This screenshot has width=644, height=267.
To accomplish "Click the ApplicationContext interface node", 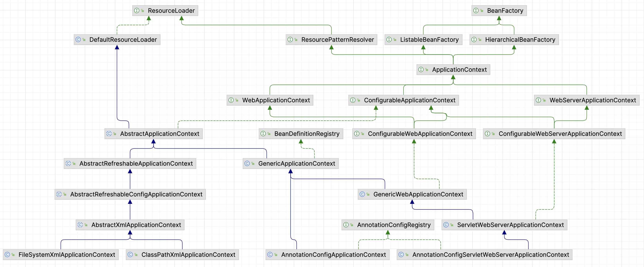I will coord(453,70).
